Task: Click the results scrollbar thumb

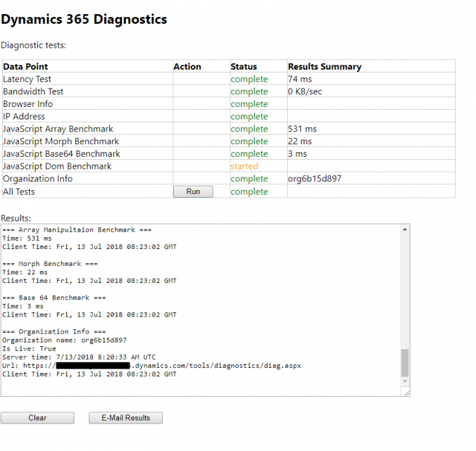Action: 405,363
